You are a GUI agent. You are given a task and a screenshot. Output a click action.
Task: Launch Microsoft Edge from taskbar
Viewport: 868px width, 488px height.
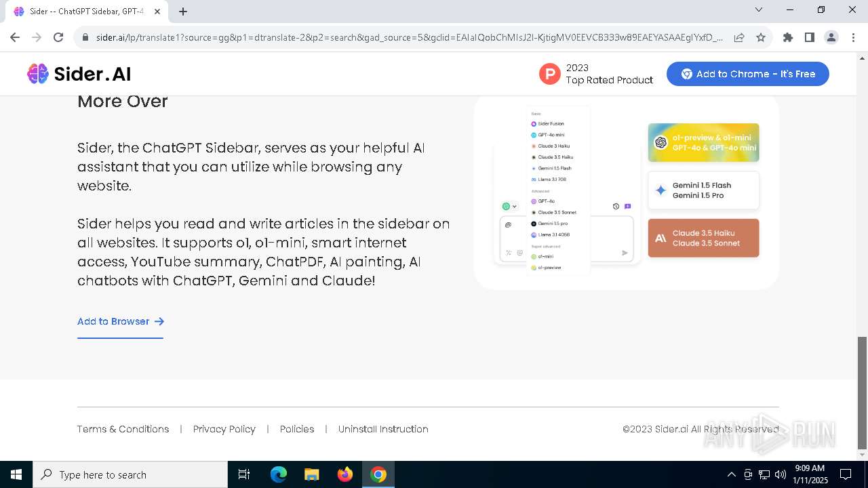279,474
